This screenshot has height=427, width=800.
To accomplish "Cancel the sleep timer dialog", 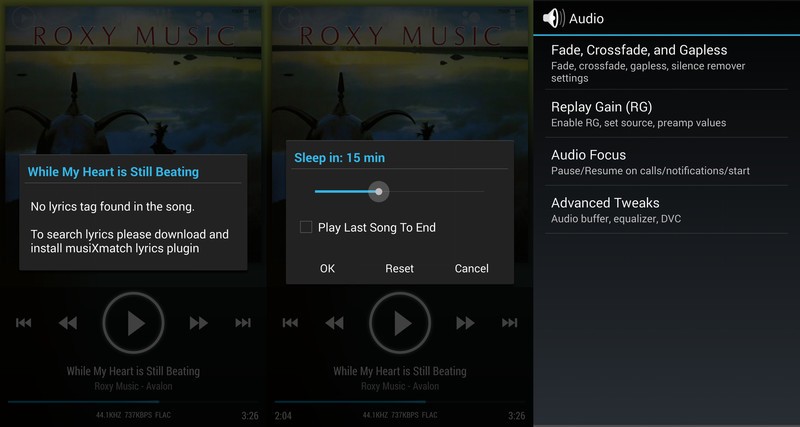I will 471,268.
